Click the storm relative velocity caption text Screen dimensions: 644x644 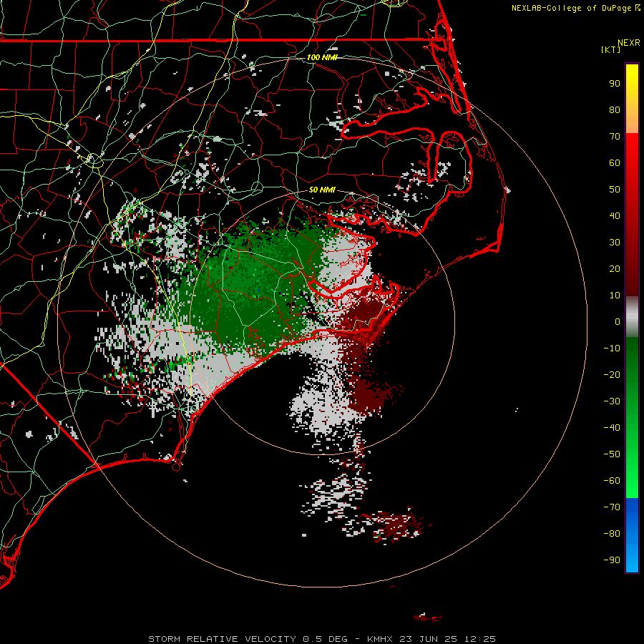tap(321, 639)
